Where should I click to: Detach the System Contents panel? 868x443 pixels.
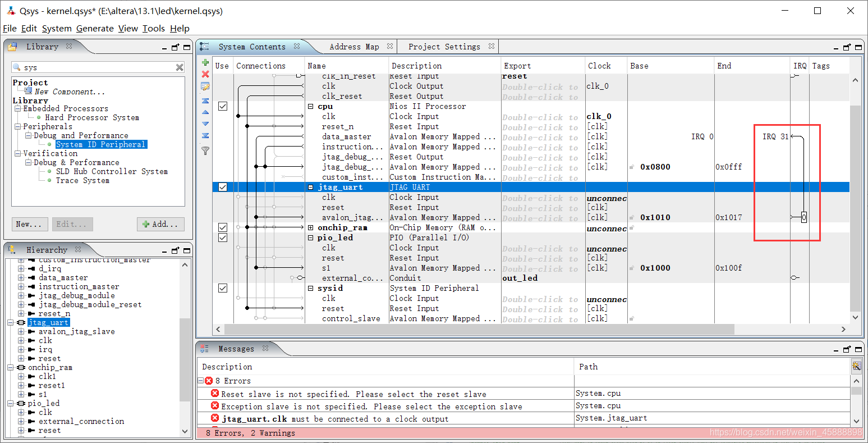coord(847,47)
